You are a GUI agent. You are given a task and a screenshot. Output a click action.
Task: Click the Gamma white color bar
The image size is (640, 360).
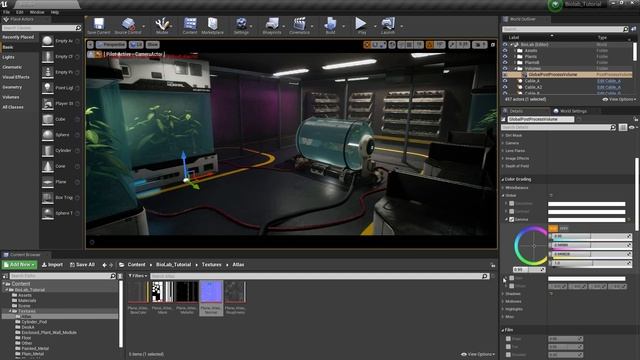point(587,220)
